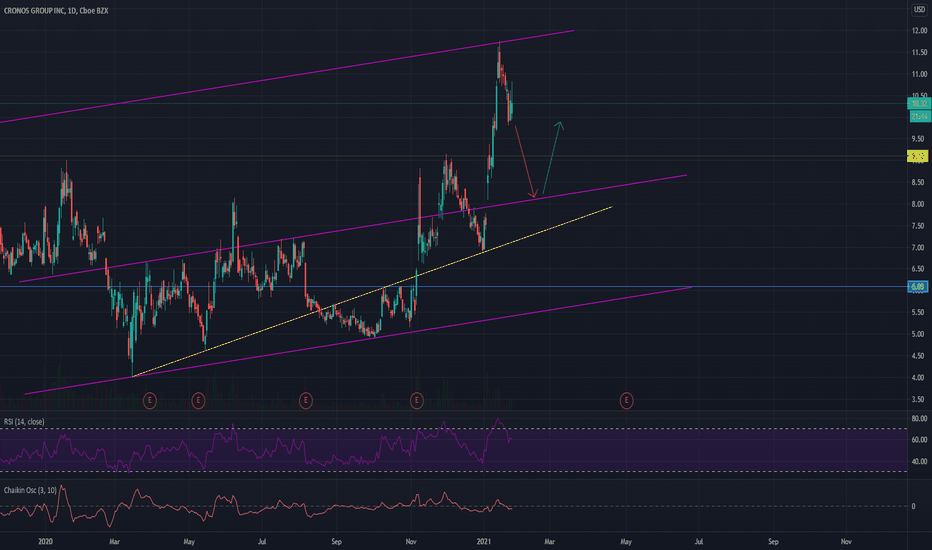Viewport: 932px width, 550px height.
Task: Click the earnings E marker below May 2021
Action: click(626, 401)
